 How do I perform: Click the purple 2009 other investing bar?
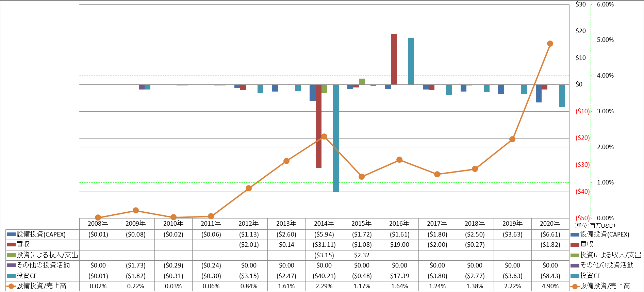[142, 87]
